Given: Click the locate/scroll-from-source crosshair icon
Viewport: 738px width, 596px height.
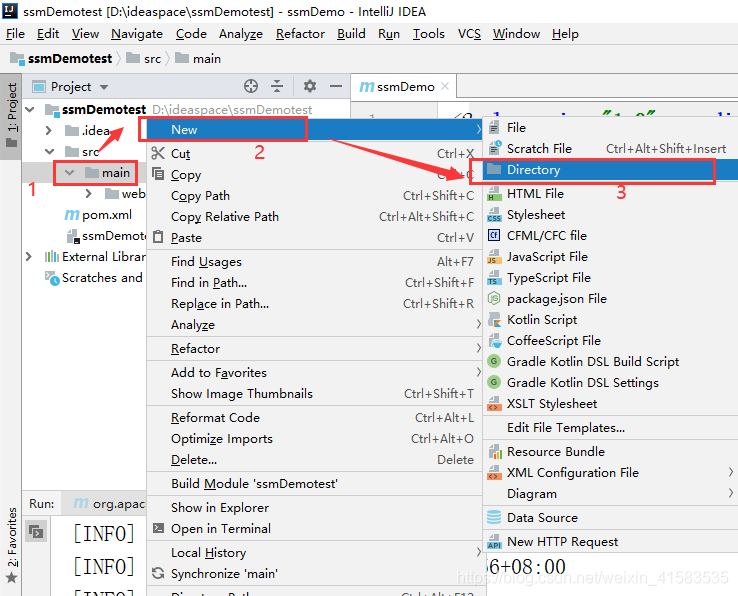Looking at the screenshot, I should [251, 86].
